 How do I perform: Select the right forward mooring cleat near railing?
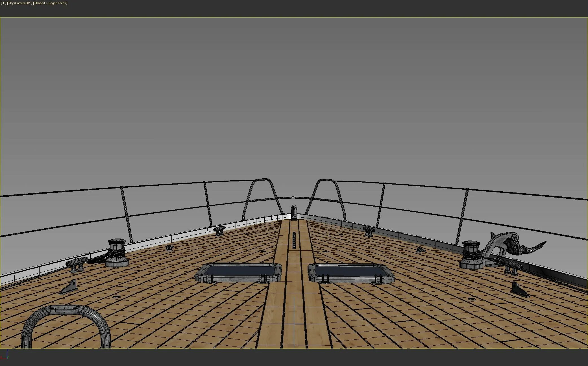(369, 231)
